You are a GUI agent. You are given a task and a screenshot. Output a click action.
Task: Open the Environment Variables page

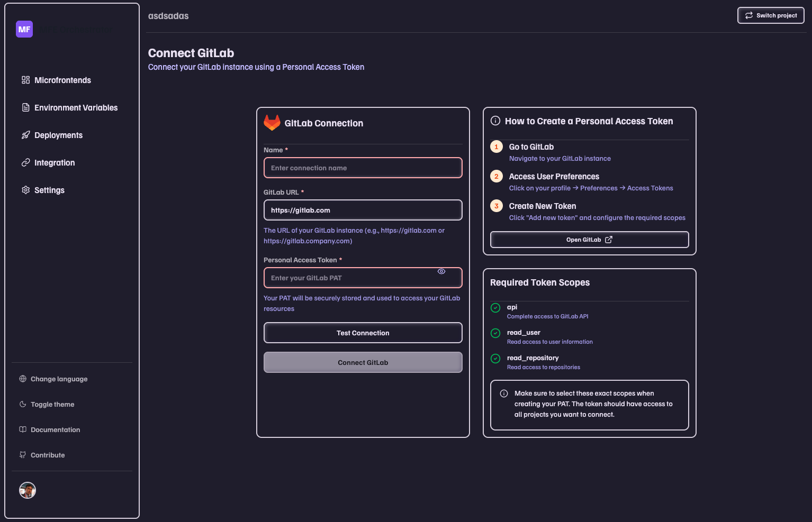coord(76,107)
